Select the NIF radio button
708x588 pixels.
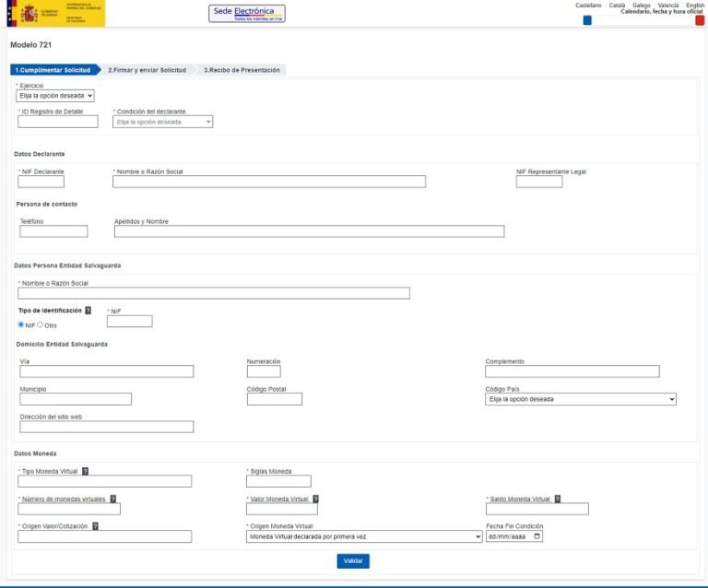pos(21,324)
